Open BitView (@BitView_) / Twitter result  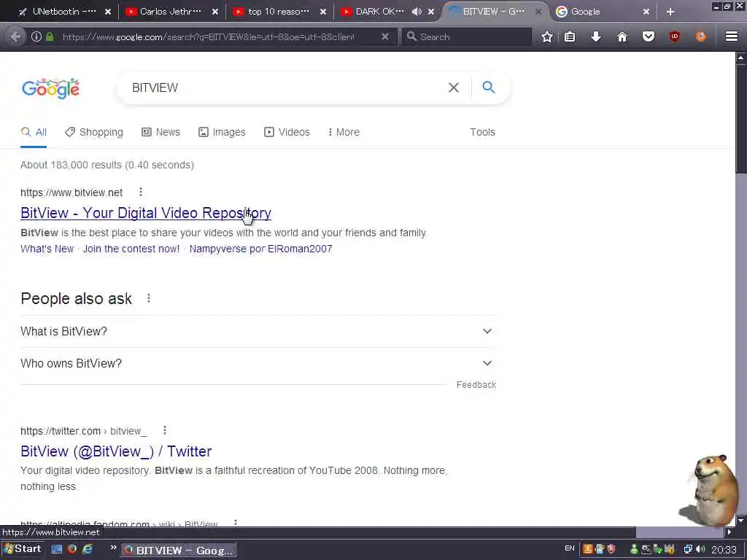click(116, 451)
